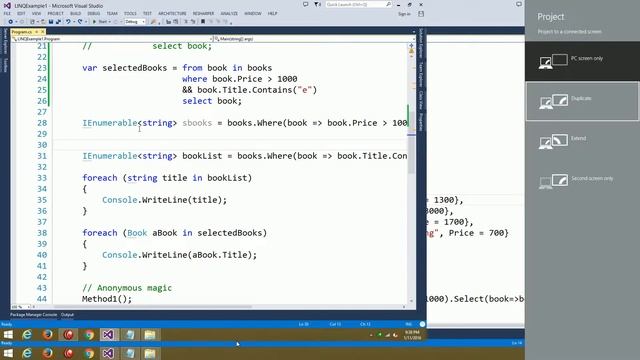Click the account icon beside Sign in

tap(421, 14)
